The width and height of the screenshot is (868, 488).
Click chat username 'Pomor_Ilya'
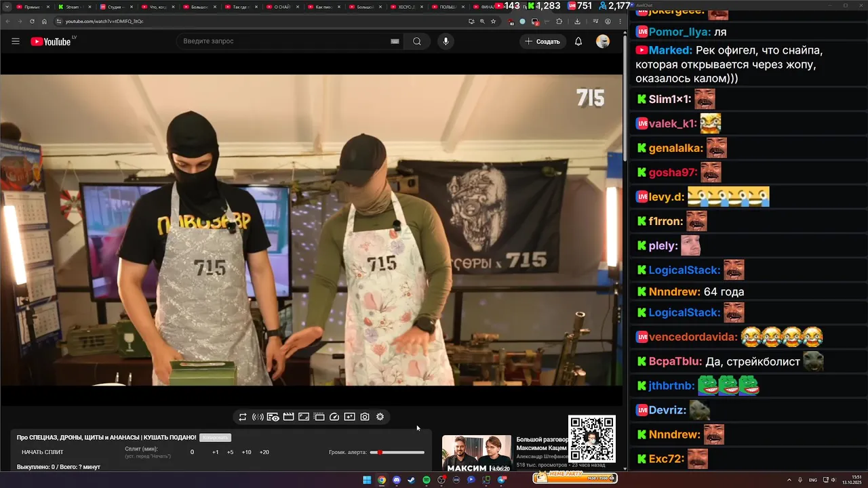pyautogui.click(x=679, y=32)
